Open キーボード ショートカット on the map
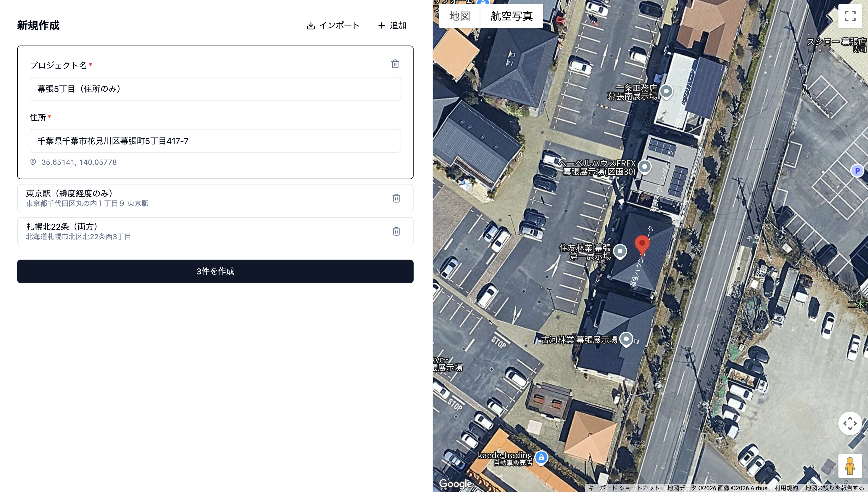The width and height of the screenshot is (868, 492). click(624, 488)
